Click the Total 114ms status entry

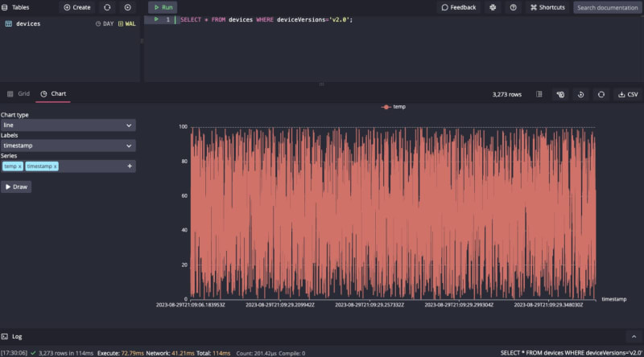(213, 353)
